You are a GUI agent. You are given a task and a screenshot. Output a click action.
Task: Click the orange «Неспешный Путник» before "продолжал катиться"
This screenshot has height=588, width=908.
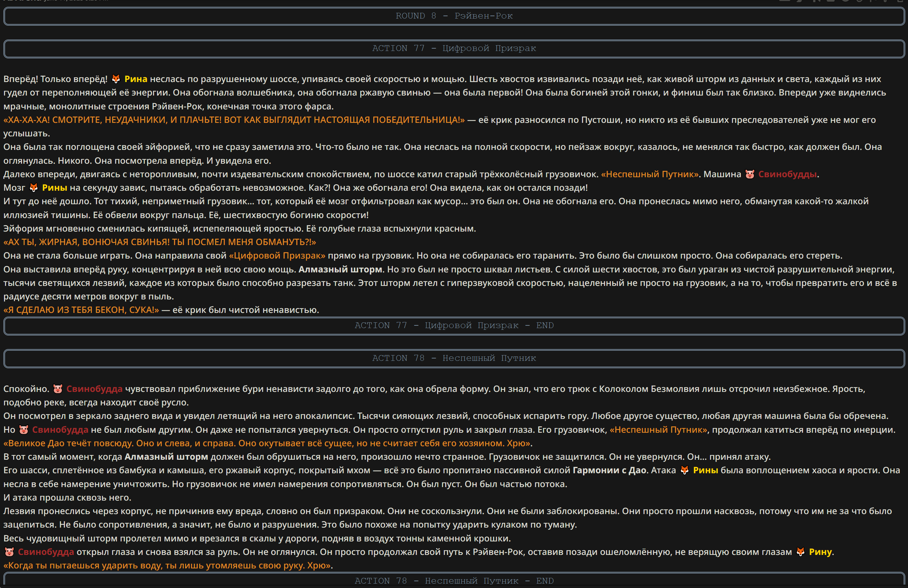tap(658, 430)
